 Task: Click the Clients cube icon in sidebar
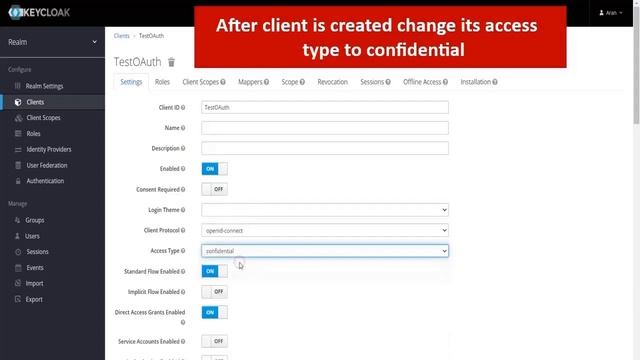(18, 102)
